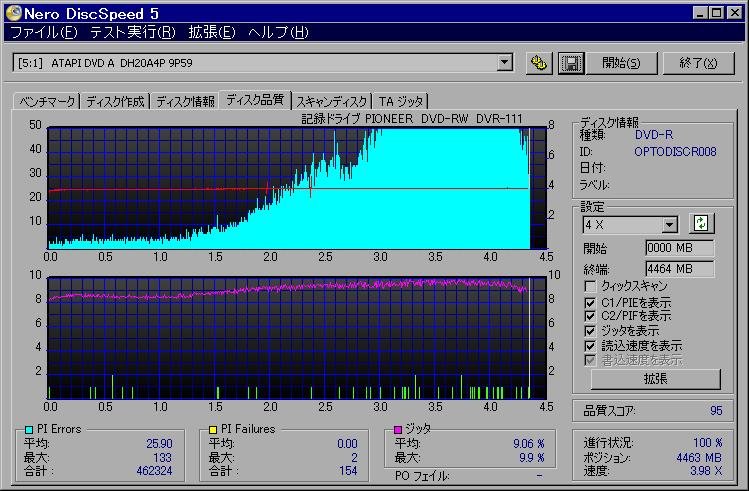The image size is (749, 491).
Task: Click the refresh drives icon button
Action: click(x=539, y=63)
